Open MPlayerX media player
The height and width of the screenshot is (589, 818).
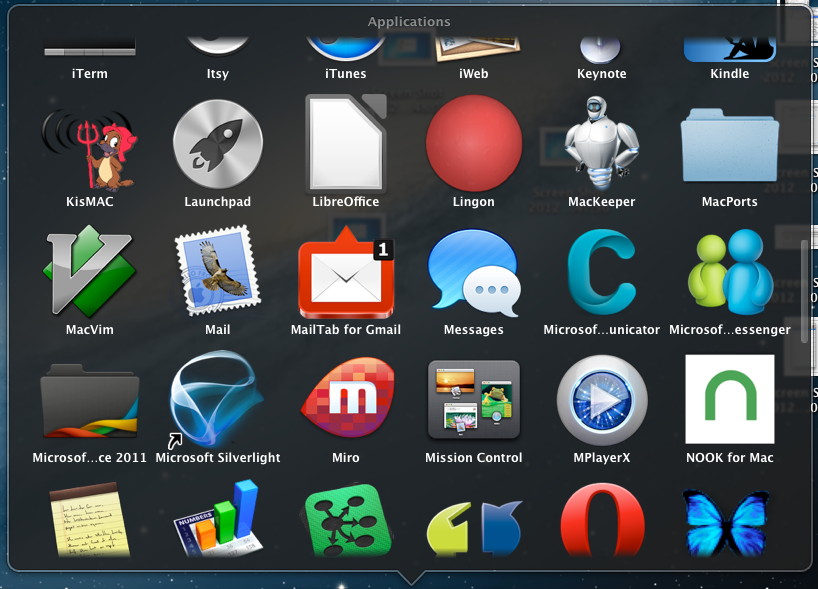(x=602, y=400)
